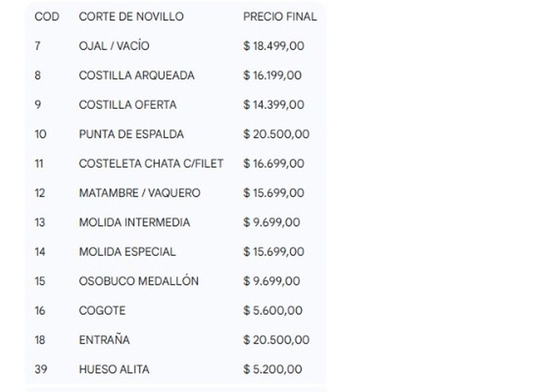Select the COSTILLA OFERTA cut name
Screen dimensions: 534x392
point(128,105)
